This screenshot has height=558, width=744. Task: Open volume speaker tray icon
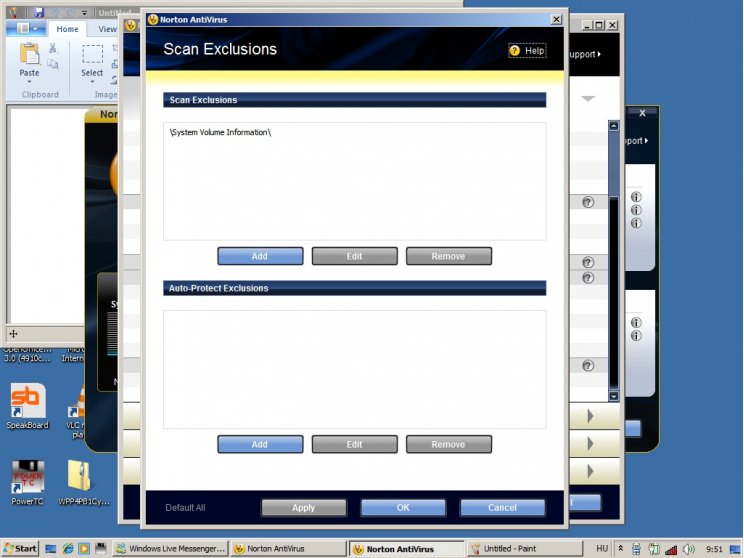689,549
